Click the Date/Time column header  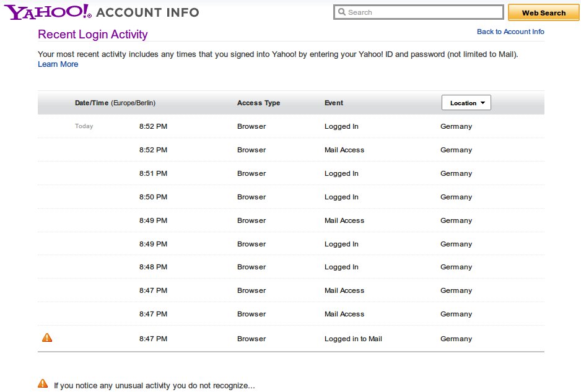point(115,103)
